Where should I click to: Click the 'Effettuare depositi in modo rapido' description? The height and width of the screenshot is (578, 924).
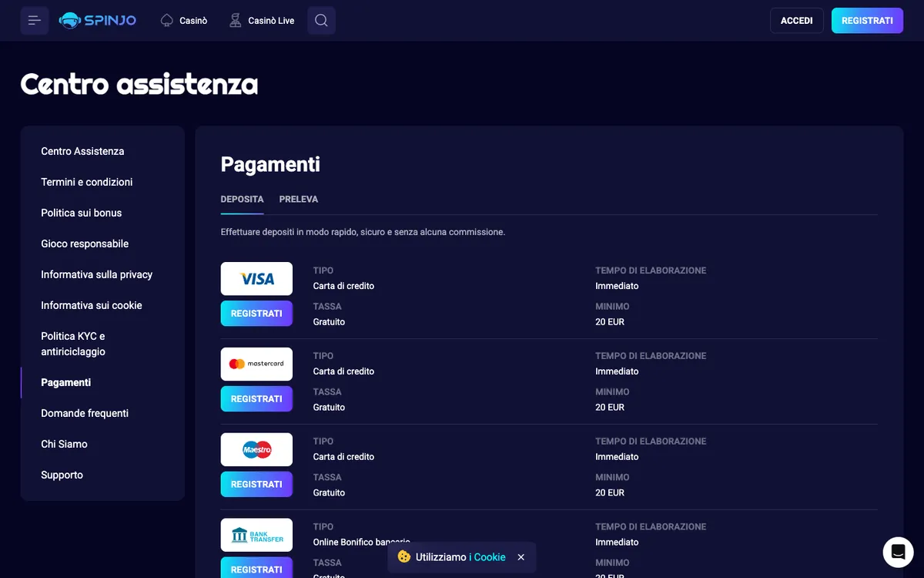(363, 232)
